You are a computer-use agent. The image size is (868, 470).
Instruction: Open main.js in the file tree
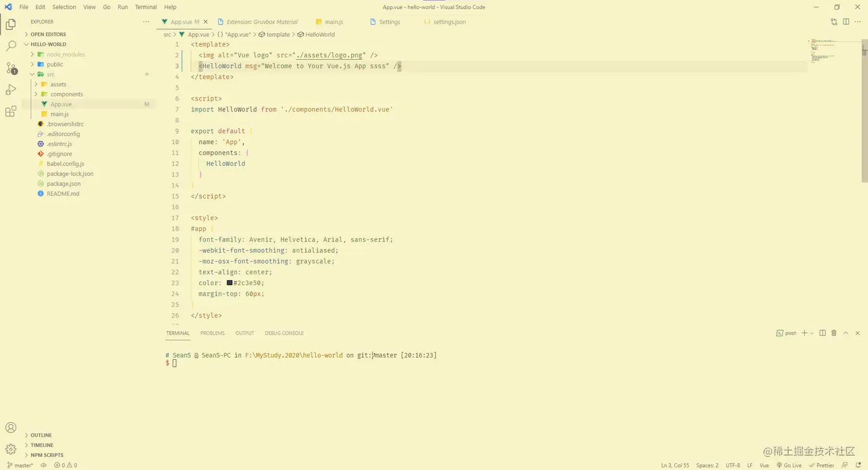pyautogui.click(x=59, y=114)
